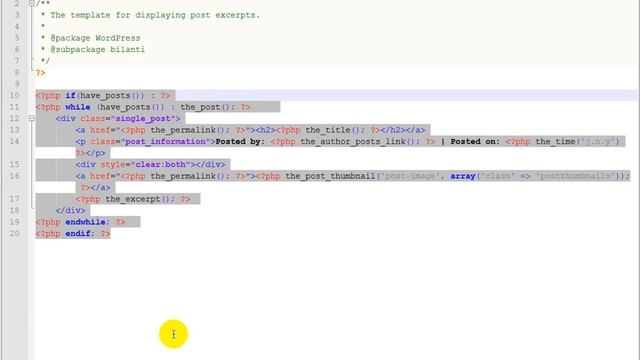
Task: Click the '@subpackage bilanti' comment text
Action: point(98,49)
